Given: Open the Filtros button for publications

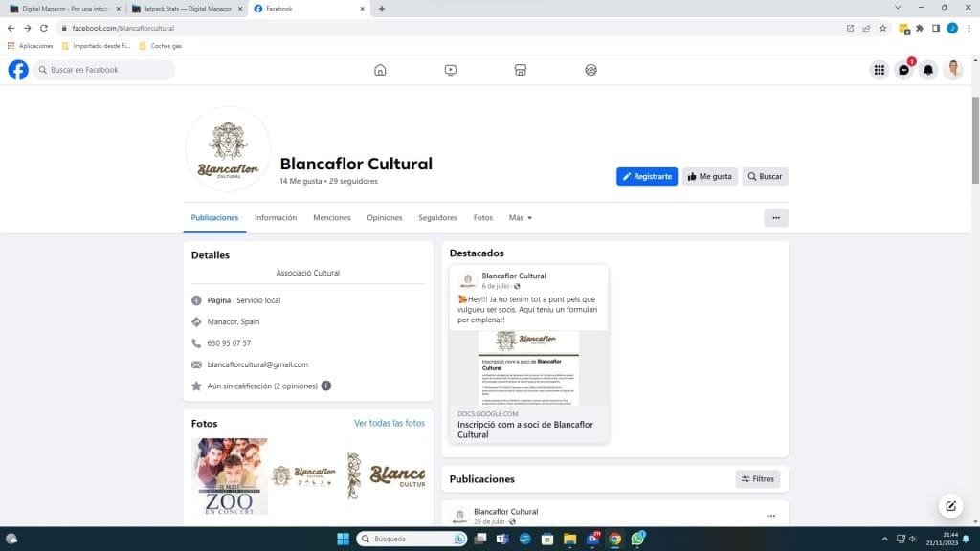Looking at the screenshot, I should click(x=757, y=478).
